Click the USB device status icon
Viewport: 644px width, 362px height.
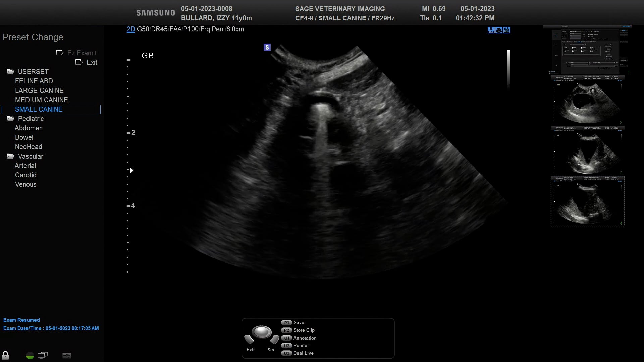pyautogui.click(x=67, y=355)
